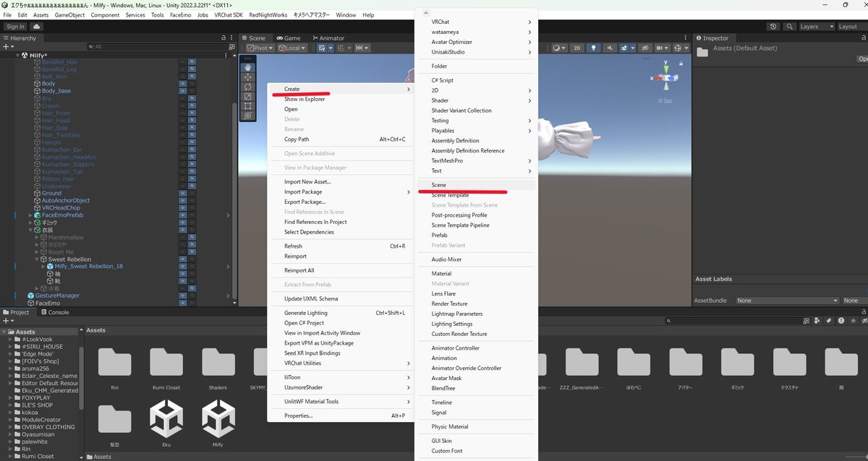This screenshot has width=868, height=461.
Task: Open the Hierarchy search-by-type picker icon
Action: coord(231,47)
